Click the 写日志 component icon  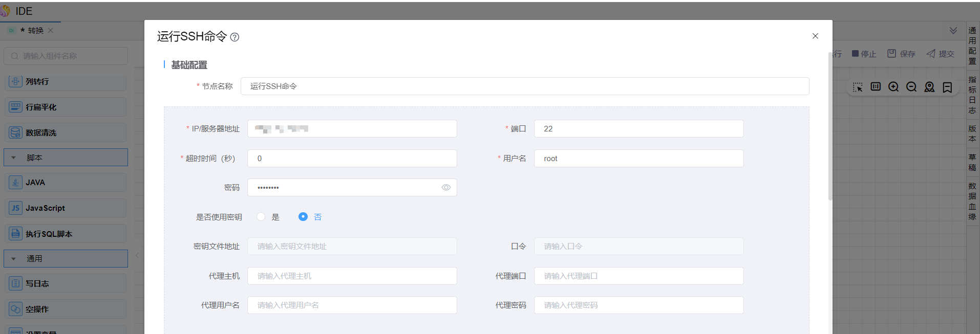point(16,283)
